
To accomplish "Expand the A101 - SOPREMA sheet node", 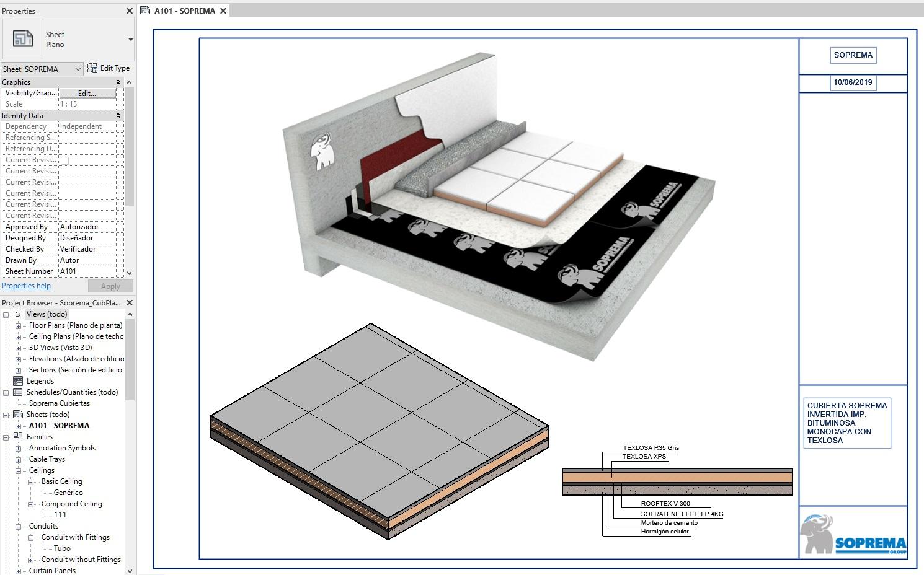I will click(18, 426).
